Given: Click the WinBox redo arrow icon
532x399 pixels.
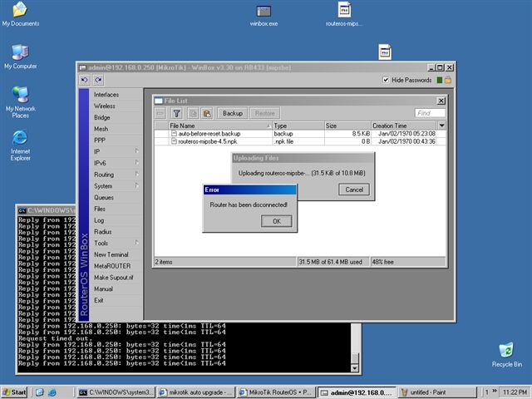Looking at the screenshot, I should 98,80.
